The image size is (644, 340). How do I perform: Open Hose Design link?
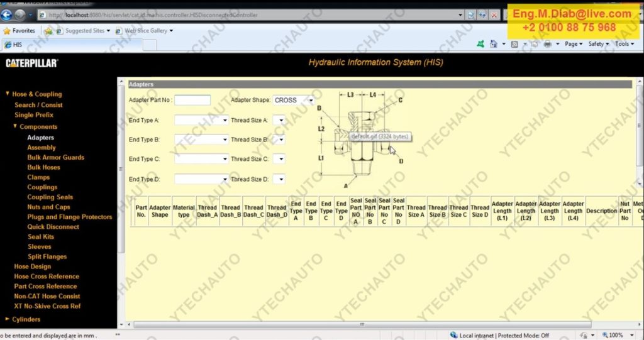tap(33, 266)
